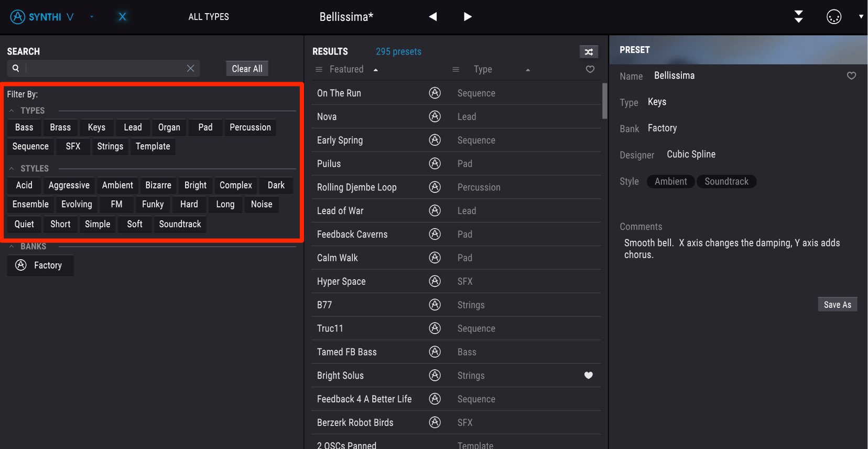This screenshot has height=449, width=868.
Task: Click the Clear All button
Action: [247, 69]
